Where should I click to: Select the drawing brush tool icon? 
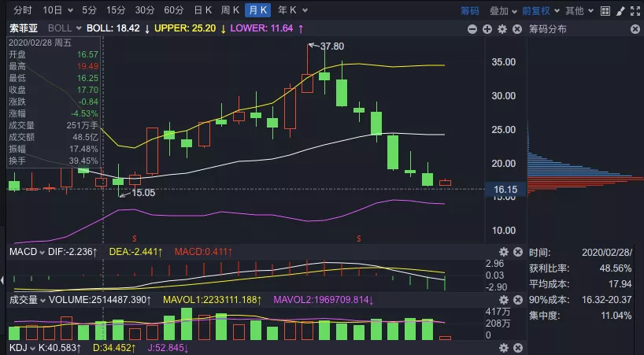pyautogui.click(x=620, y=11)
